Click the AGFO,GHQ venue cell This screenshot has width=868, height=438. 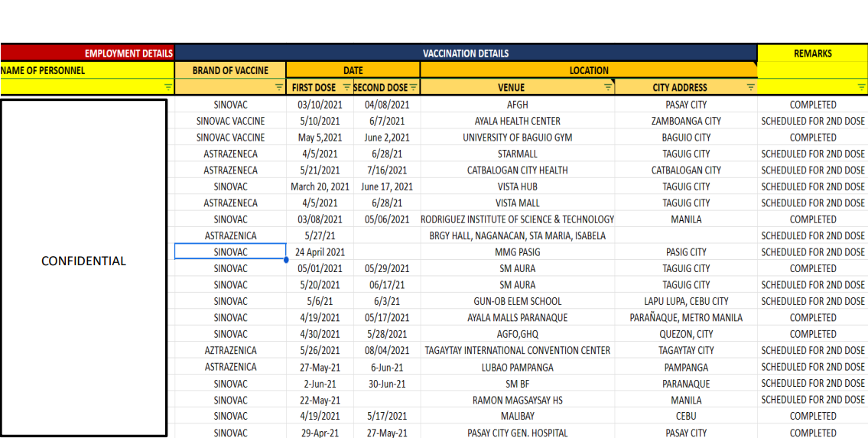click(x=517, y=334)
